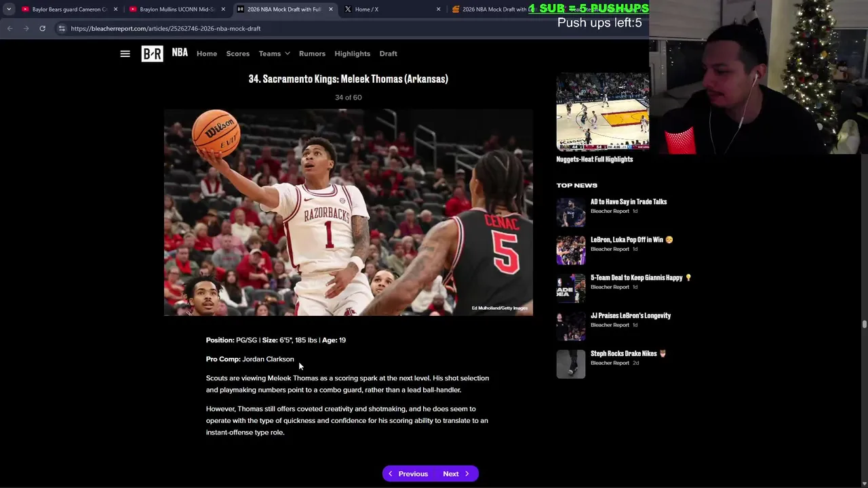Open the Nuggets-Heat Full Highlights link
868x488 pixels.
[x=595, y=159]
